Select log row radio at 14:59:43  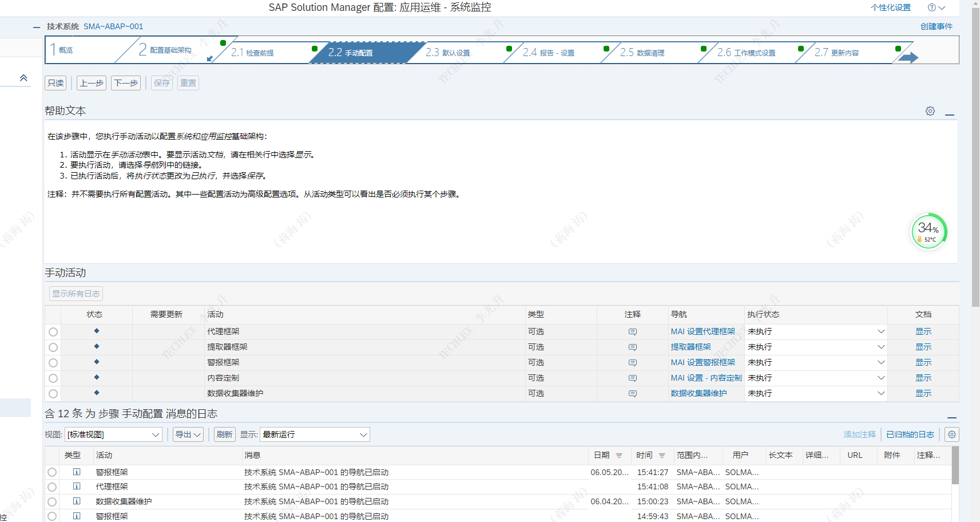pyautogui.click(x=52, y=516)
